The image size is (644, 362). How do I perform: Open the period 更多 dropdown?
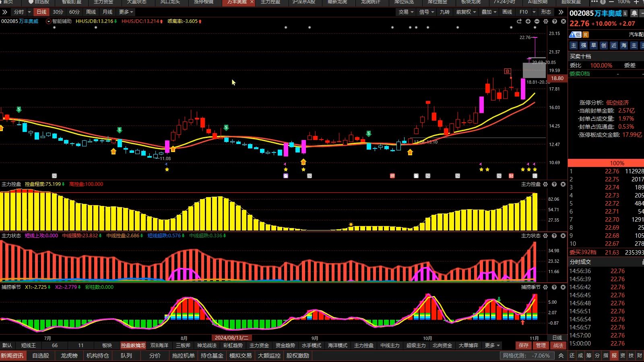click(126, 12)
